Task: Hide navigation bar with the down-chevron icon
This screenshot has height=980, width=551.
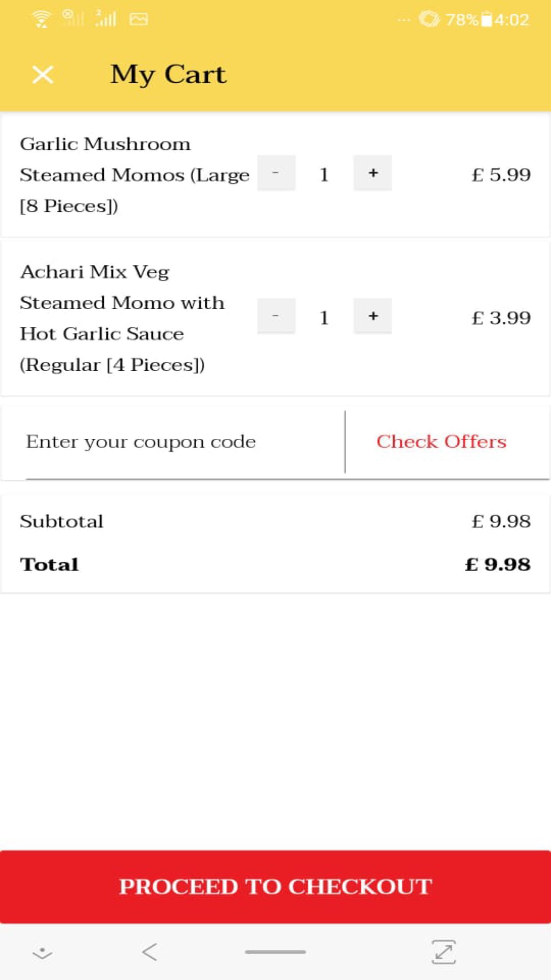Action: point(42,953)
